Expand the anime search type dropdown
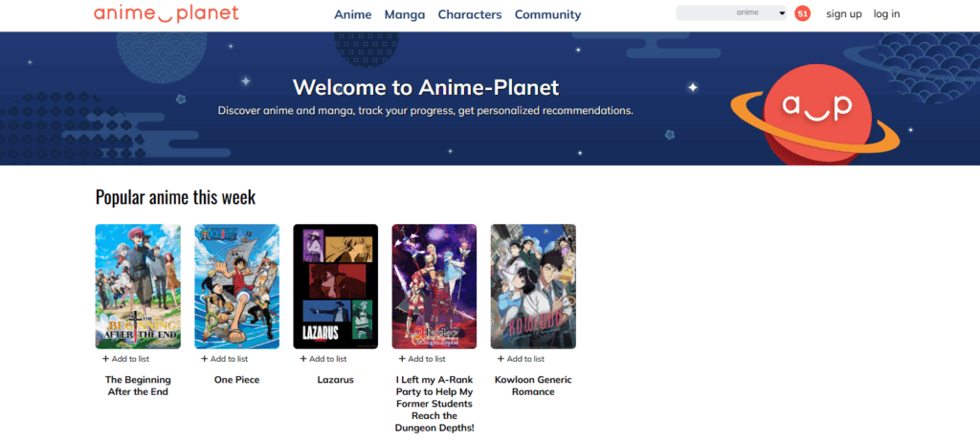The height and width of the screenshot is (443, 980). (x=781, y=13)
